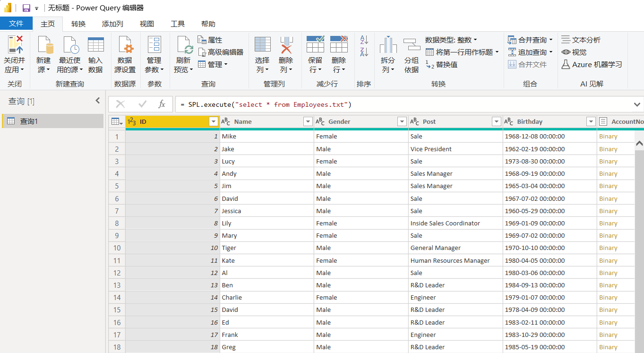Select 查询1 in the queries list

29,121
